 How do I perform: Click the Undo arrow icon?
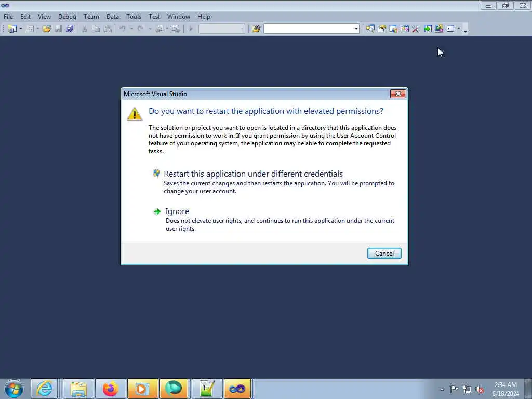click(x=123, y=29)
